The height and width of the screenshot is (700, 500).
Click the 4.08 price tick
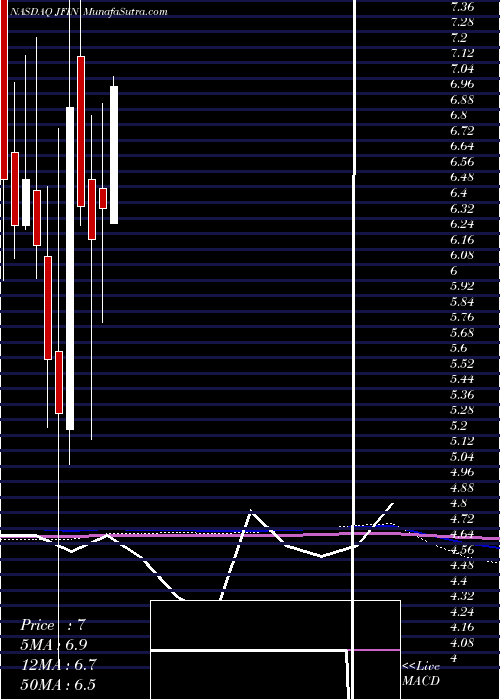click(x=462, y=643)
